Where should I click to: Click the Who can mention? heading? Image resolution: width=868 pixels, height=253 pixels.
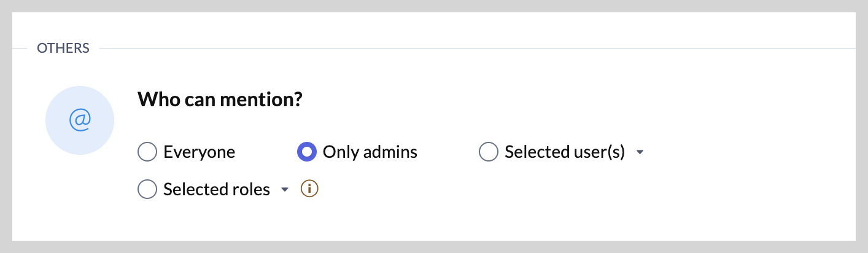[x=220, y=99]
